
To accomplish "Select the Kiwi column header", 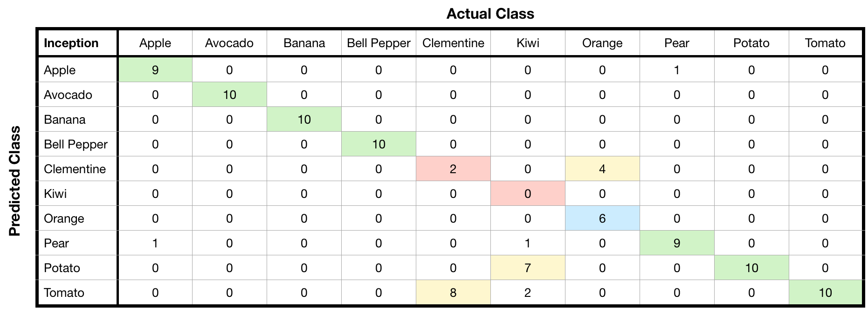I will pyautogui.click(x=528, y=43).
